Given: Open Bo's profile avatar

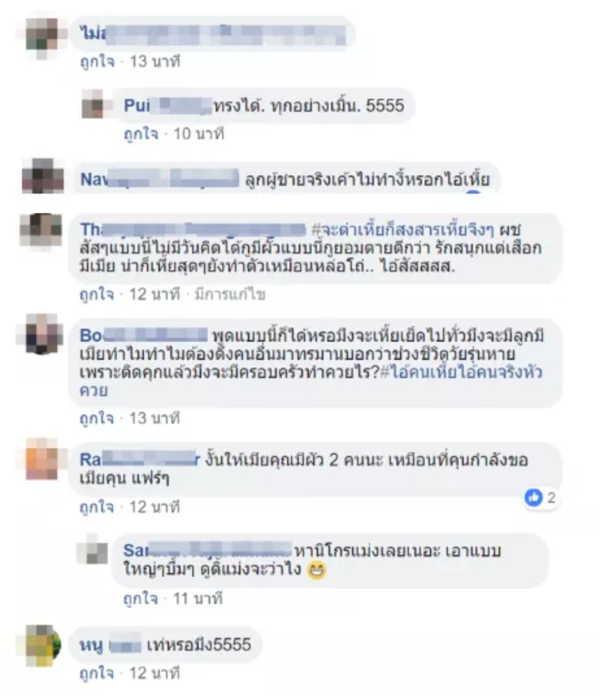Looking at the screenshot, I should pos(40,334).
